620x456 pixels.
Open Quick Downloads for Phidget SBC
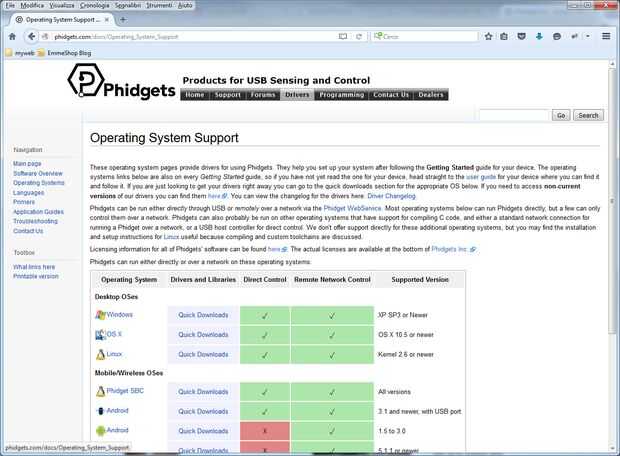pos(203,392)
